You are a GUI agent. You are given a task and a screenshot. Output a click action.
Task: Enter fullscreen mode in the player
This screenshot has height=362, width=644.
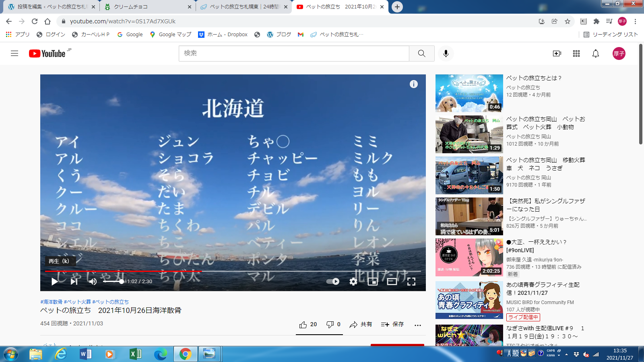(411, 282)
